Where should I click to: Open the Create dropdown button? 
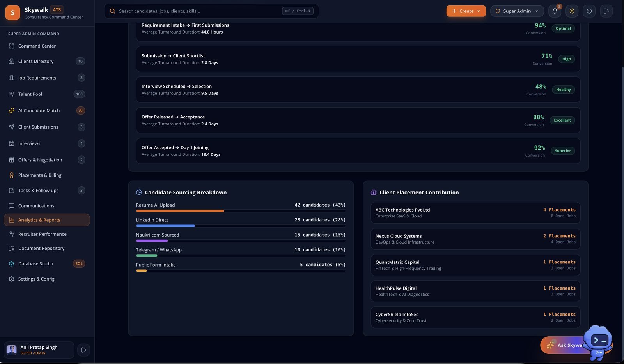[x=466, y=11]
